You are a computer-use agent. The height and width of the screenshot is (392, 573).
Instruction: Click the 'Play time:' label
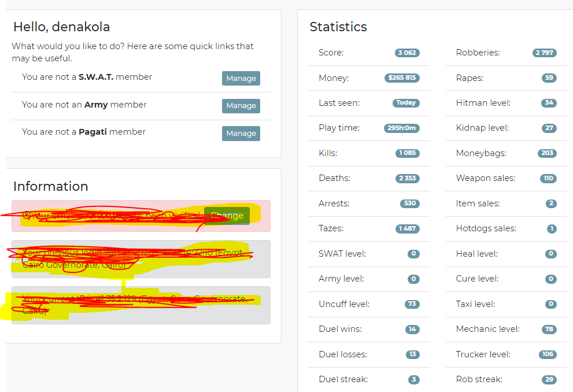[x=339, y=128]
